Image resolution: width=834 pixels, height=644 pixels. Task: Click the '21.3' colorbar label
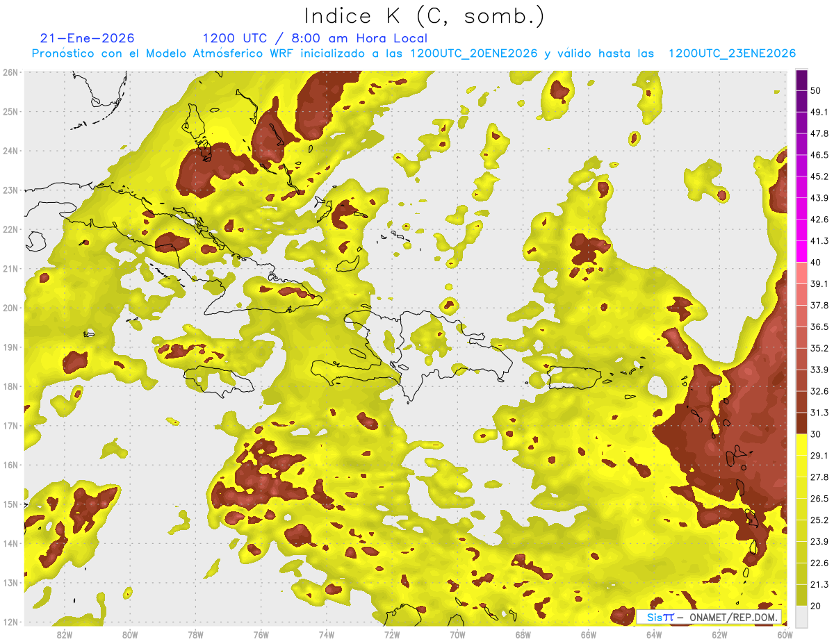pos(820,584)
